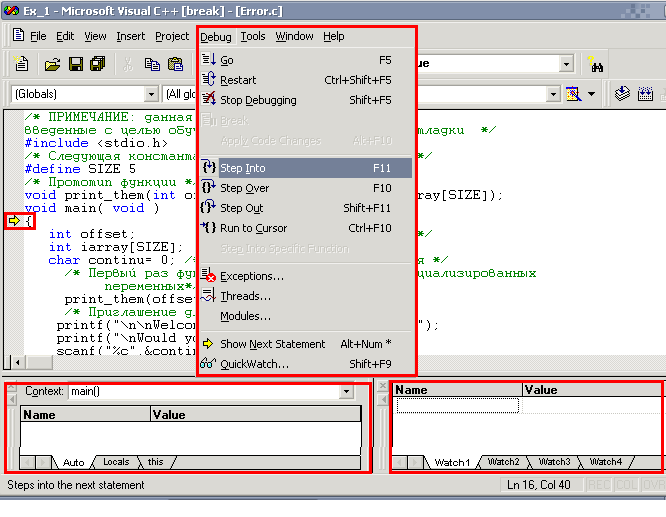The image size is (666, 517).
Task: Switch to the Auto tab
Action: tap(73, 462)
